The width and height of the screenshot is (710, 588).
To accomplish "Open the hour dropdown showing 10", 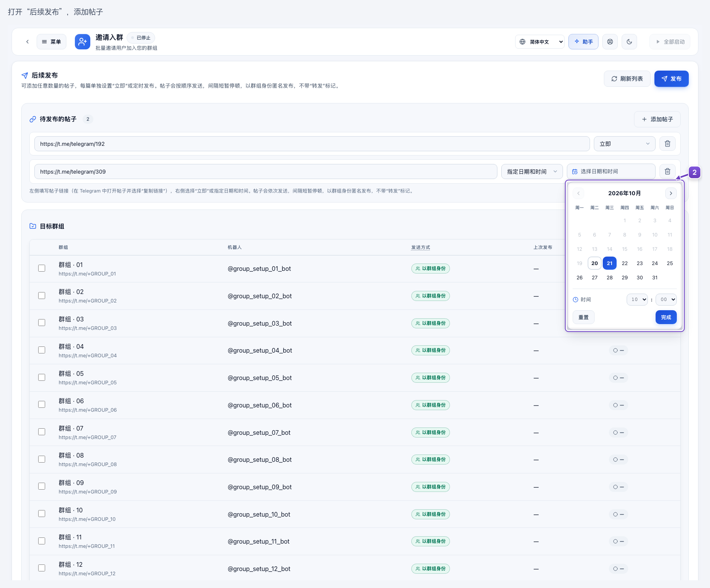I will pos(637,299).
